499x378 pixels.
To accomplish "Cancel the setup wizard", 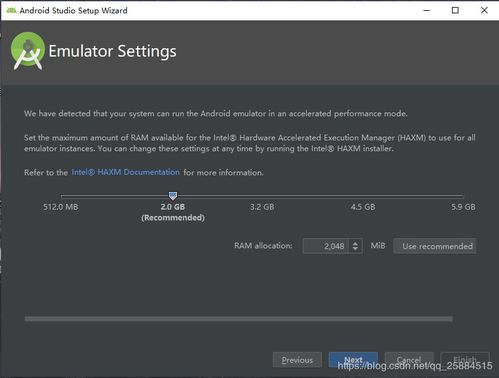I will 409,360.
